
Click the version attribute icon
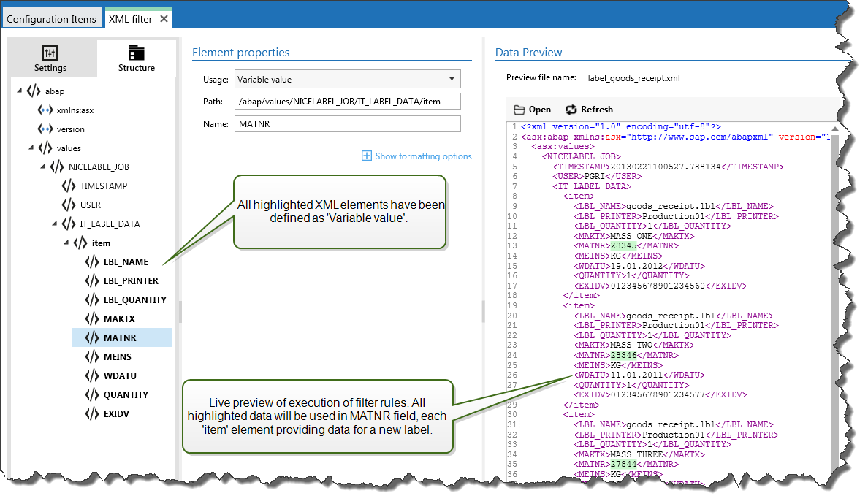(x=45, y=129)
